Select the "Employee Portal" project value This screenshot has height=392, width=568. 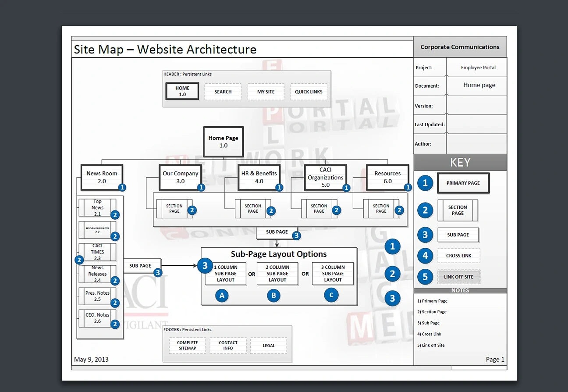click(x=478, y=68)
